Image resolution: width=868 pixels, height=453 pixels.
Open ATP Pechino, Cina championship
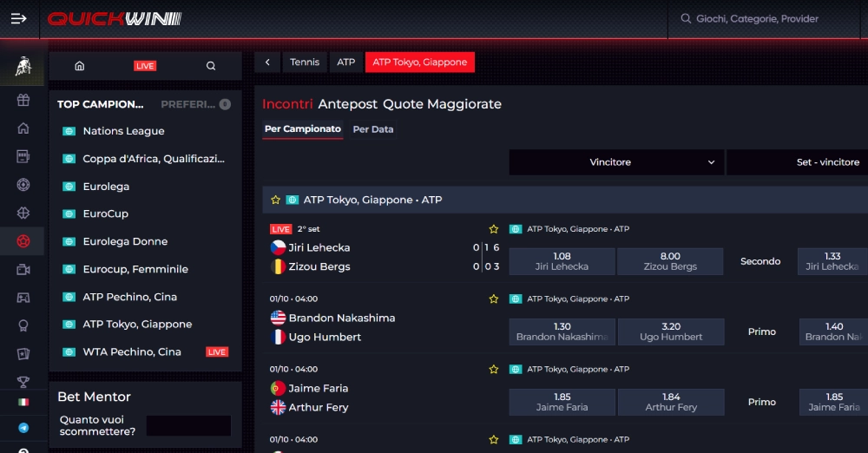point(129,297)
